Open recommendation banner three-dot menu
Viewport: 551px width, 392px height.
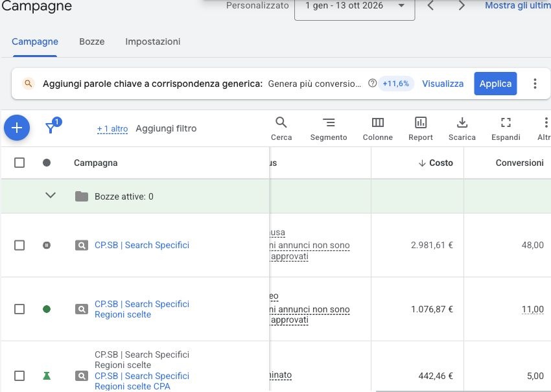[x=535, y=84]
